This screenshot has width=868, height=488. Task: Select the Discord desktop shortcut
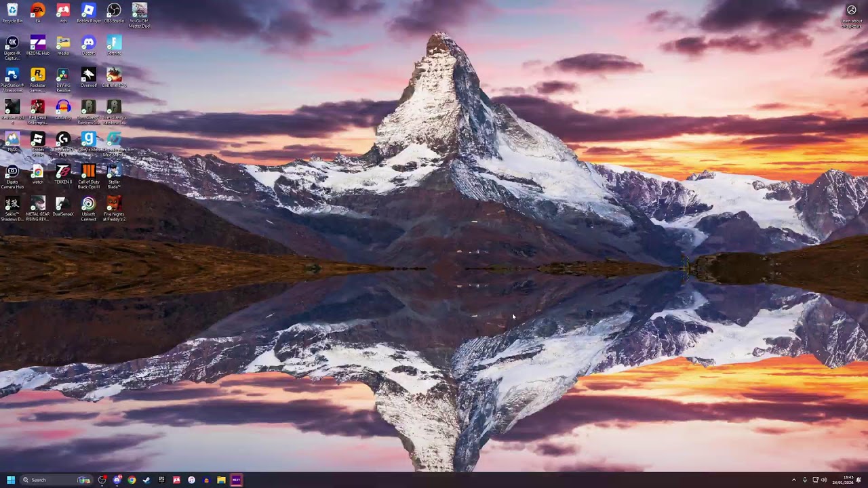tap(88, 45)
